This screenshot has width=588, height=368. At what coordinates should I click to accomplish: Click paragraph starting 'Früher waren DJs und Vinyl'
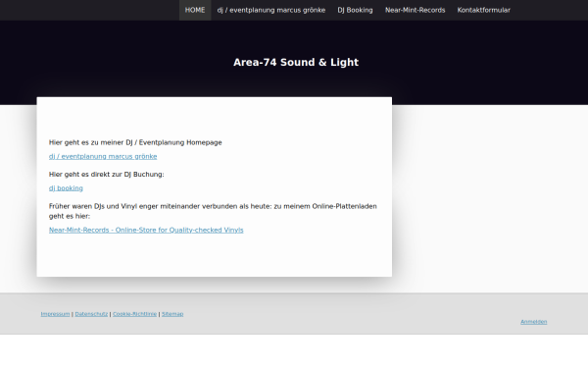pyautogui.click(x=213, y=211)
